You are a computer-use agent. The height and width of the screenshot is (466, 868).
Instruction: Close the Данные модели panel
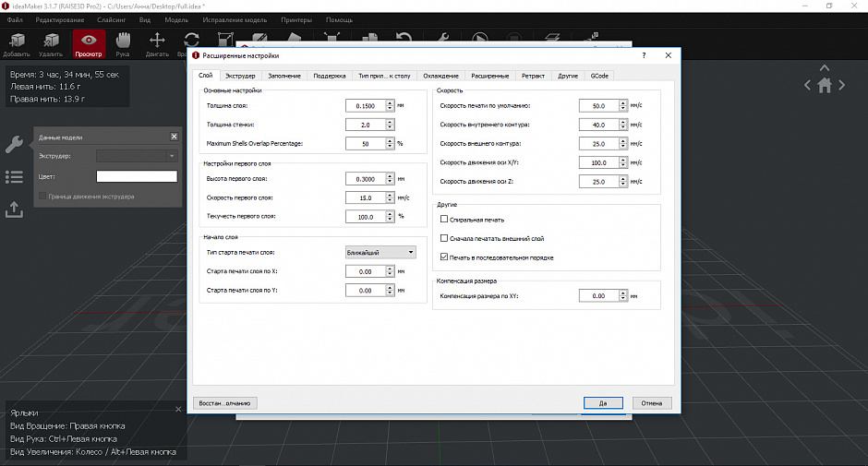click(175, 137)
